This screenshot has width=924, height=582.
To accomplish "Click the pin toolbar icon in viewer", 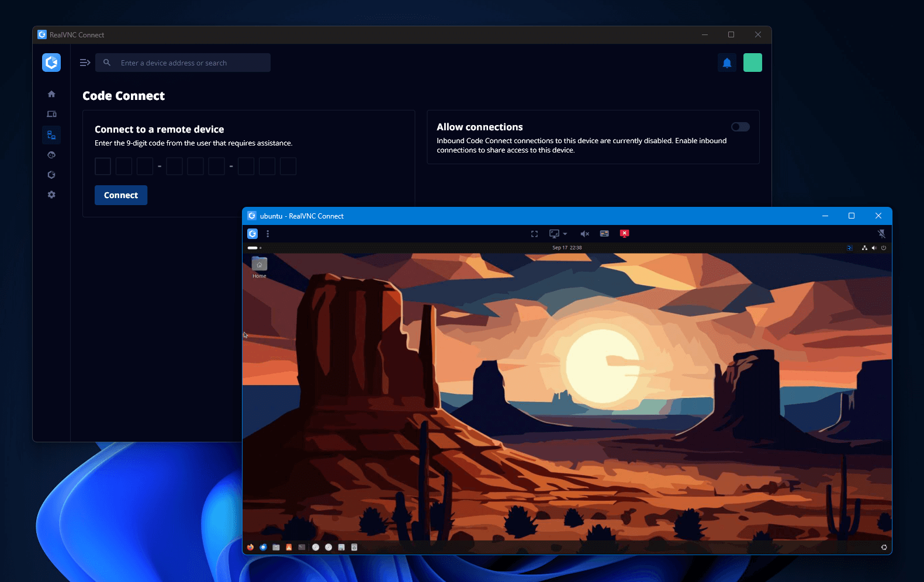I will (x=881, y=234).
